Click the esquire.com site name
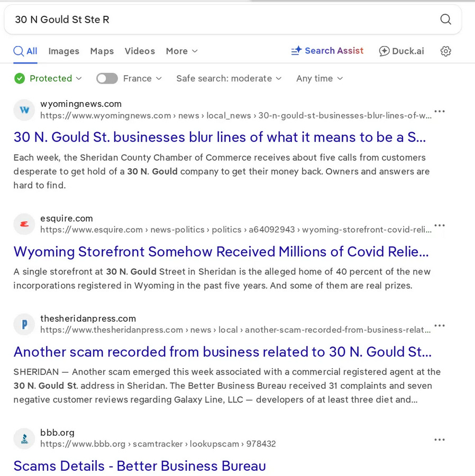The image size is (475, 476). pyautogui.click(x=67, y=218)
